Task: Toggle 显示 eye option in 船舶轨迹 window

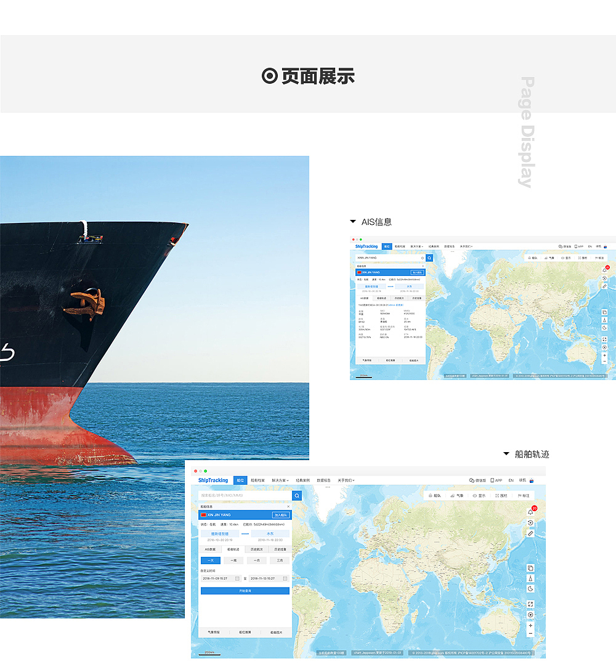Action: coord(479,495)
